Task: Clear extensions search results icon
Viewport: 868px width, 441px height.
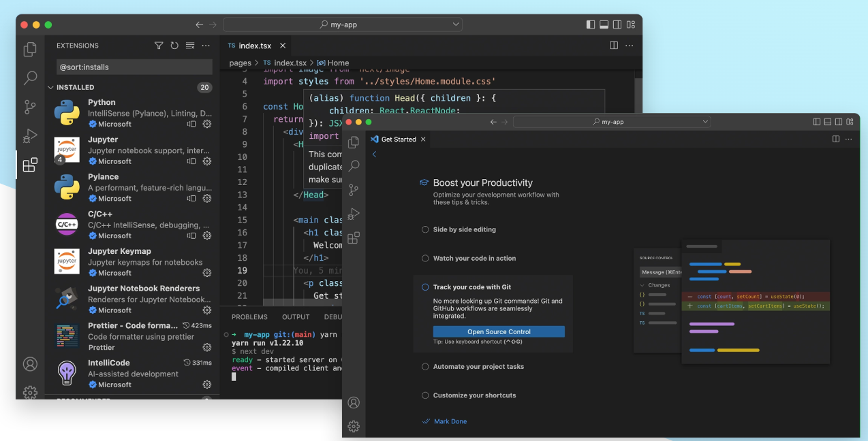Action: (190, 46)
